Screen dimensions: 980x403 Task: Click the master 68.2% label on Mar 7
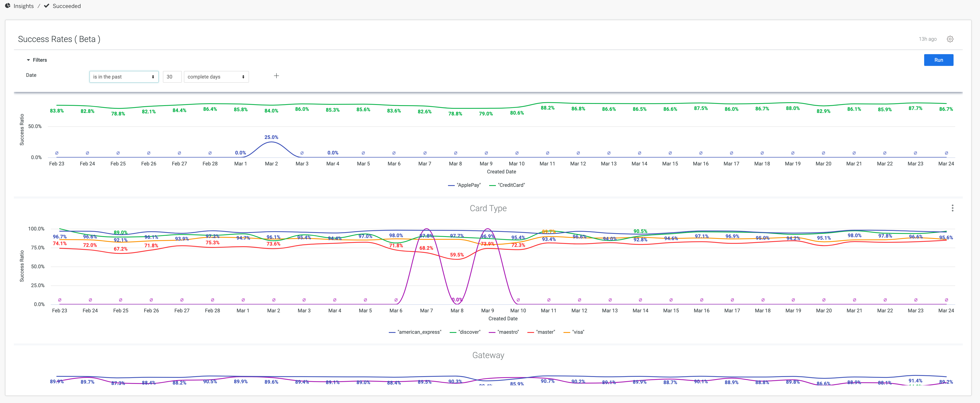point(426,248)
